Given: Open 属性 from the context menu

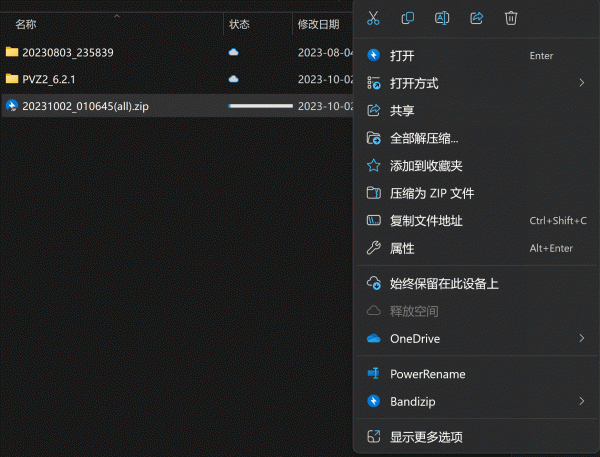Looking at the screenshot, I should pyautogui.click(x=476, y=248).
